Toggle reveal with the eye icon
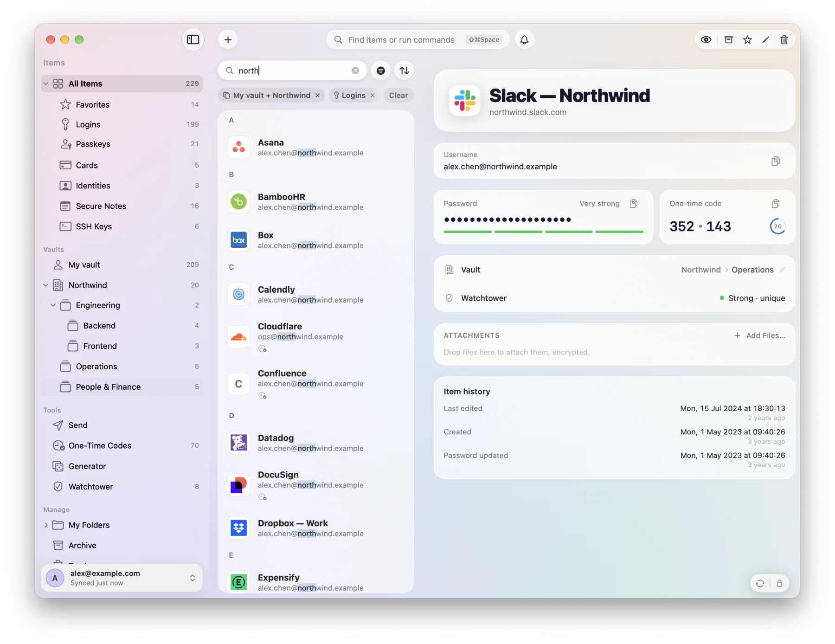Image resolution: width=835 pixels, height=644 pixels. [706, 39]
